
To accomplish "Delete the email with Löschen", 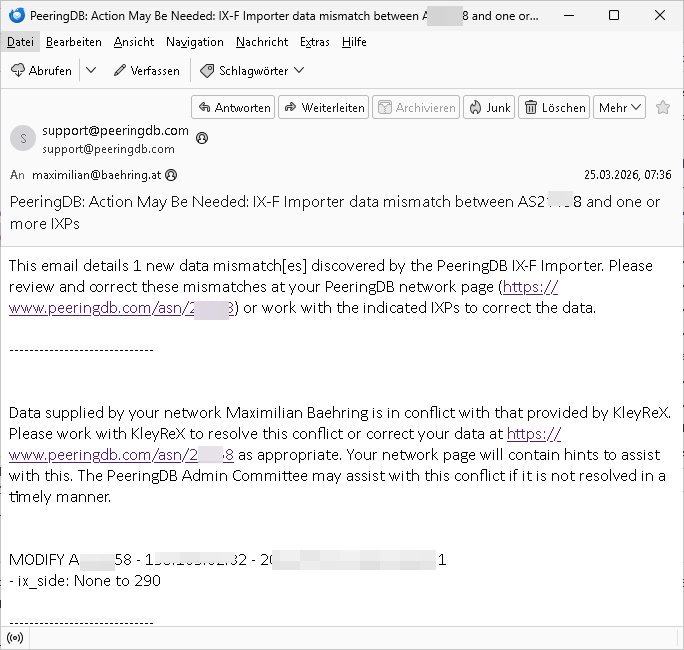I will (554, 107).
